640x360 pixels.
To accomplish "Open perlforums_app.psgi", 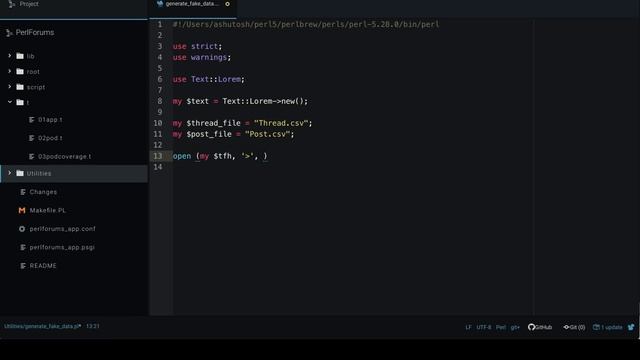I will tap(62, 247).
